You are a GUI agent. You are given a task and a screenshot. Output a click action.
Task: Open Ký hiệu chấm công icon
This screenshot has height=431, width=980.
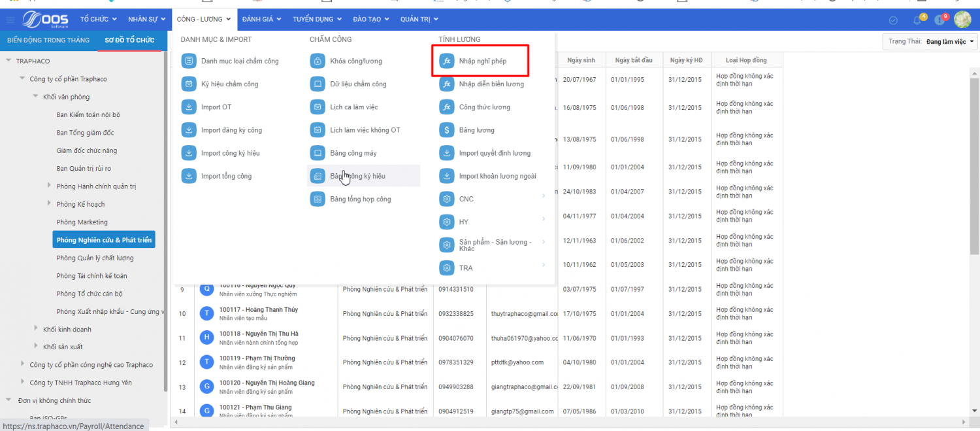click(x=189, y=84)
